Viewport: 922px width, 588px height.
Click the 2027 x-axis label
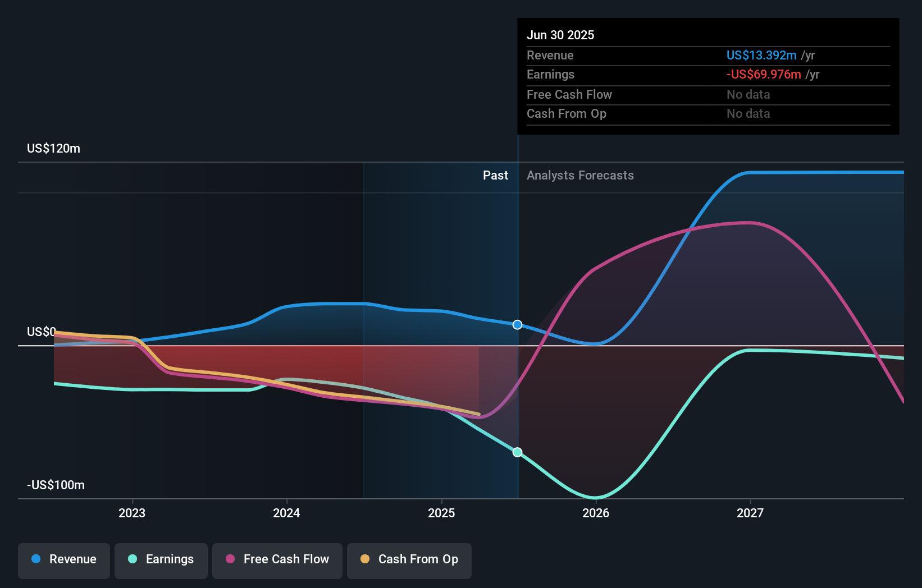coord(750,513)
